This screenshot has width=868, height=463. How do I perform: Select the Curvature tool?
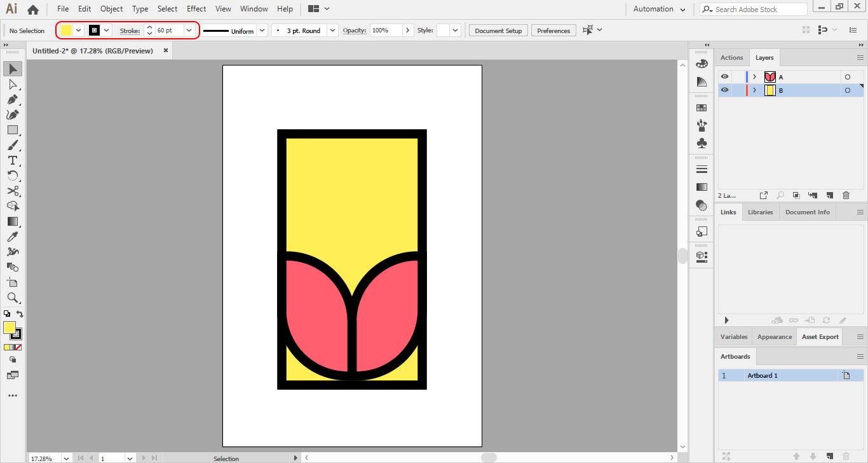click(x=12, y=114)
